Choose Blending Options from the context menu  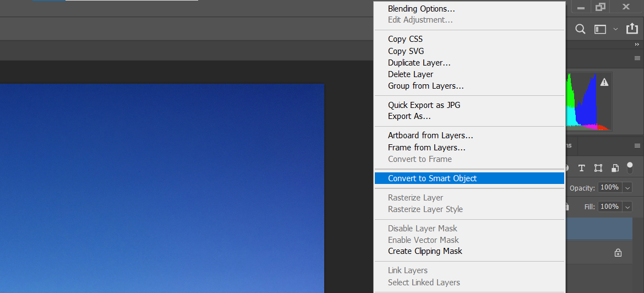point(421,9)
